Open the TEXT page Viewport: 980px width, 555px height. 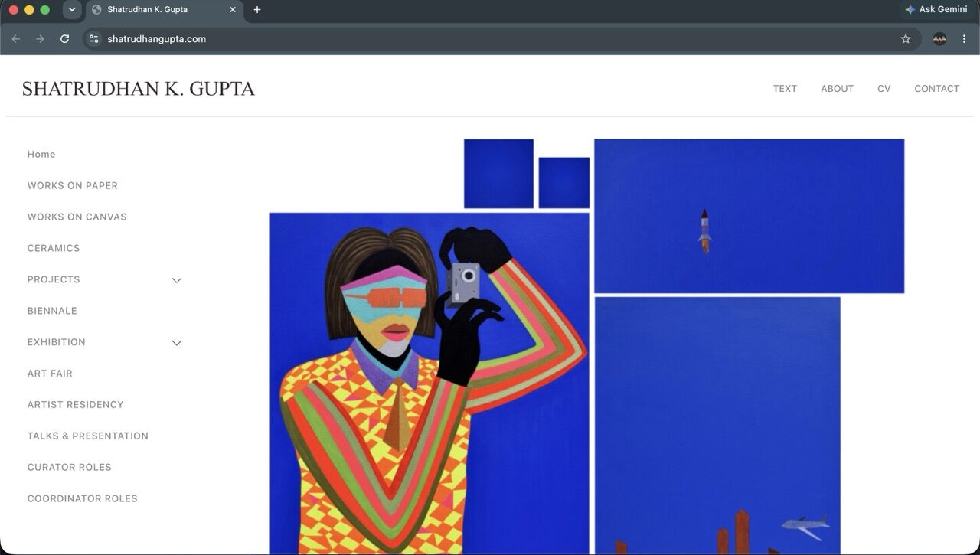click(x=785, y=89)
